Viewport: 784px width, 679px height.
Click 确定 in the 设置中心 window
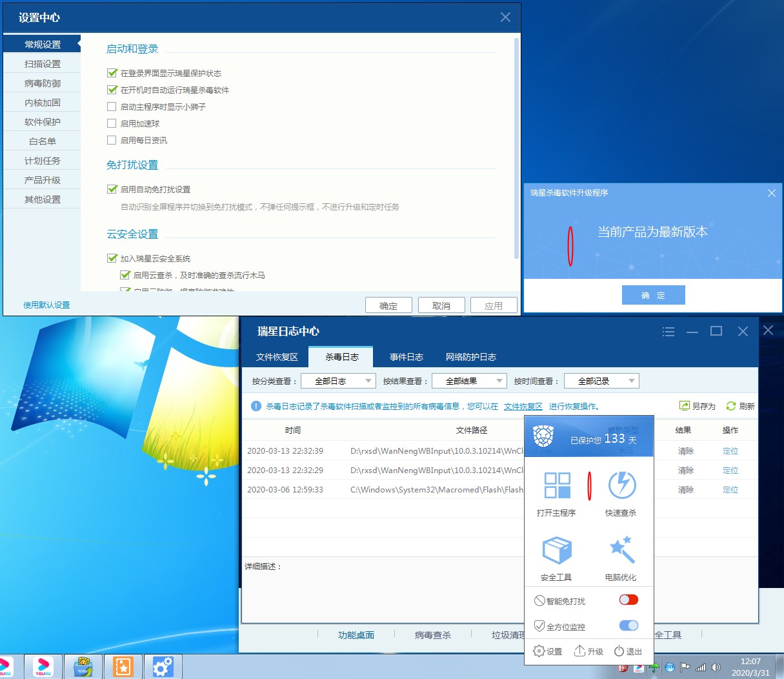tap(388, 305)
